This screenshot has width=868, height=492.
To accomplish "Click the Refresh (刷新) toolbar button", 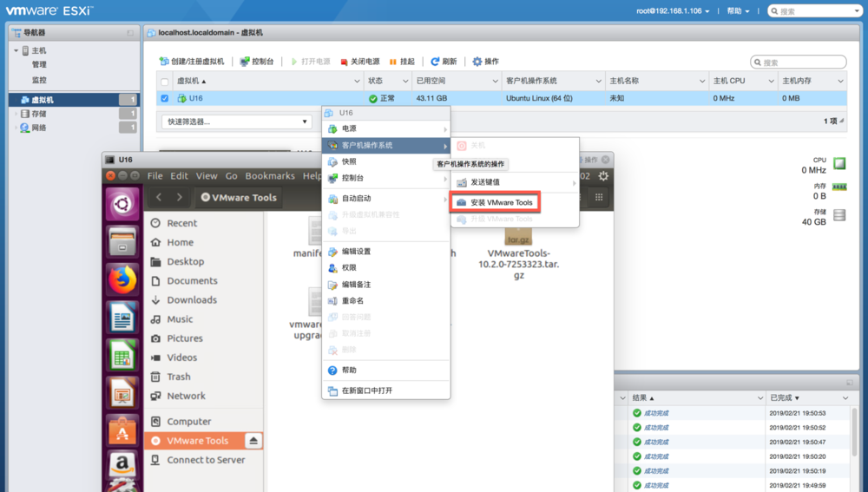I will point(444,62).
